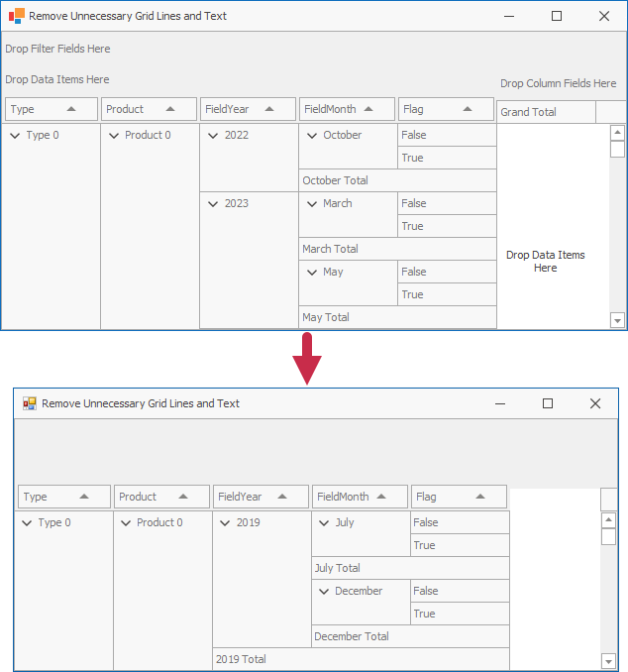Select True cell under July
628x672 pixels.
click(x=460, y=545)
